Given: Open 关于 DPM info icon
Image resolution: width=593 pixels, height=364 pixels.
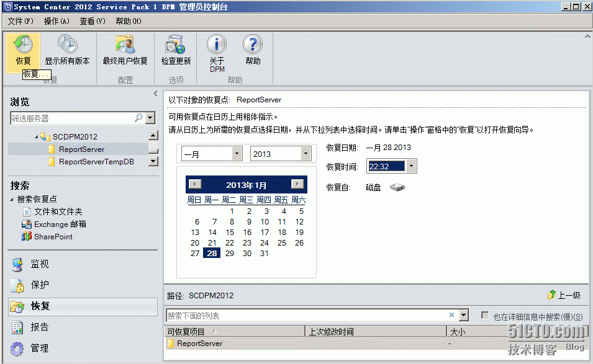Looking at the screenshot, I should pyautogui.click(x=217, y=45).
